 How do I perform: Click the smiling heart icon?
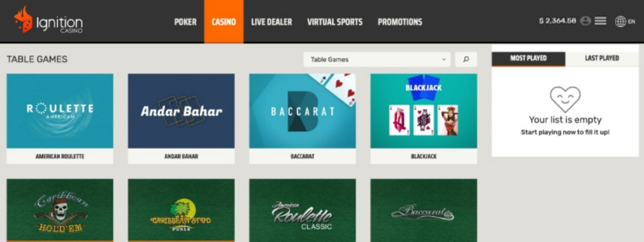pyautogui.click(x=565, y=99)
